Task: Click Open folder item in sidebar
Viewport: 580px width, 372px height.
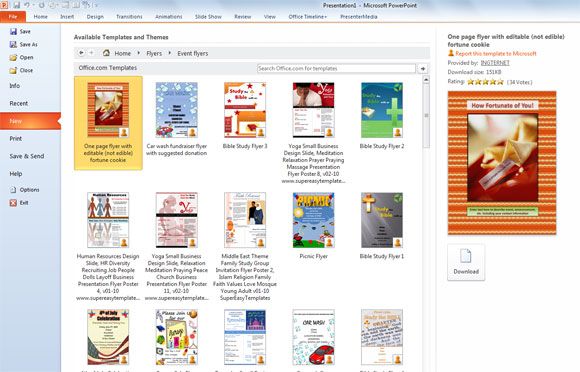Action: click(21, 57)
